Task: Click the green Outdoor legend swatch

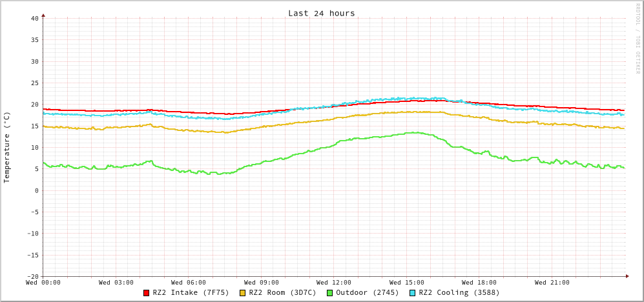Action: click(x=329, y=293)
